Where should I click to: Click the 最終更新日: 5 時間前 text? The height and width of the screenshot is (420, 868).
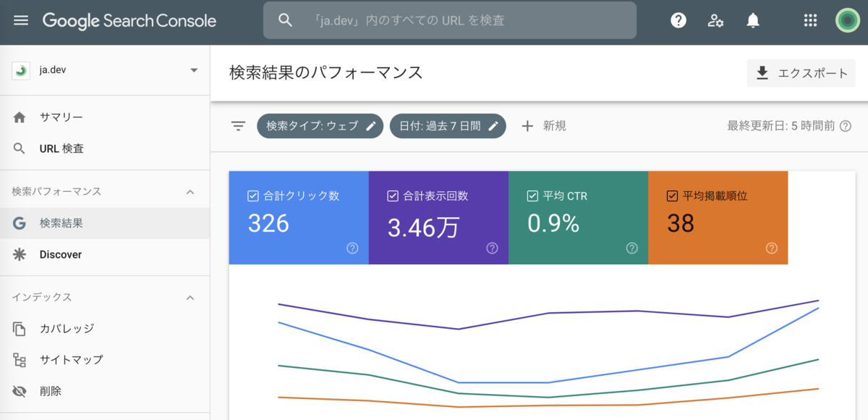tap(781, 126)
